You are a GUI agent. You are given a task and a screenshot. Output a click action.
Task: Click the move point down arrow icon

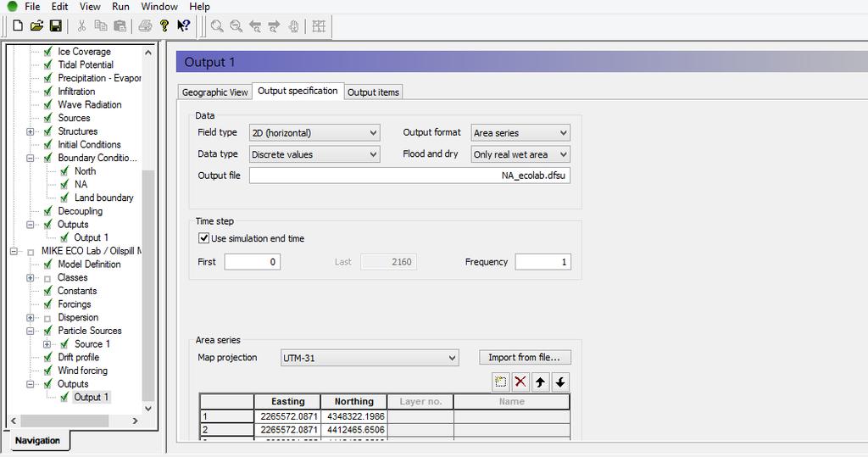click(x=560, y=382)
